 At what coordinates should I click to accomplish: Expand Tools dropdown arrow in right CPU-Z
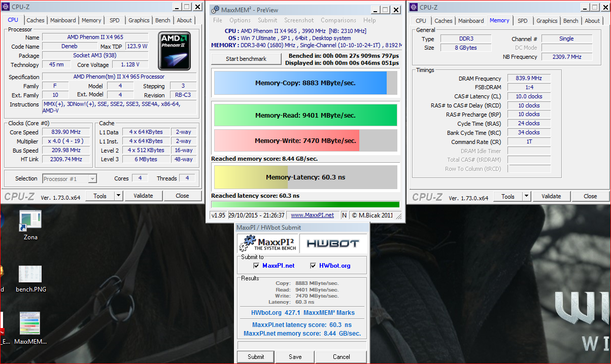pos(526,196)
